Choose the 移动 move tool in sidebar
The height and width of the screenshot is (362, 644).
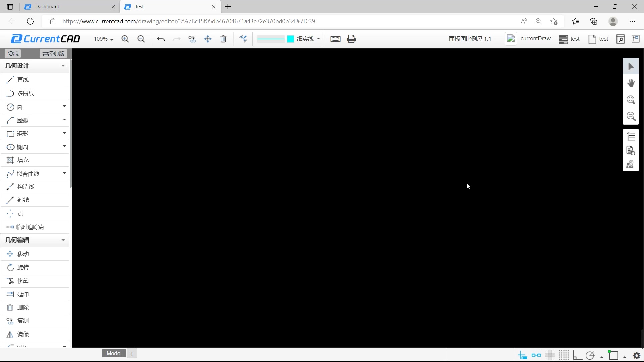[35, 254]
